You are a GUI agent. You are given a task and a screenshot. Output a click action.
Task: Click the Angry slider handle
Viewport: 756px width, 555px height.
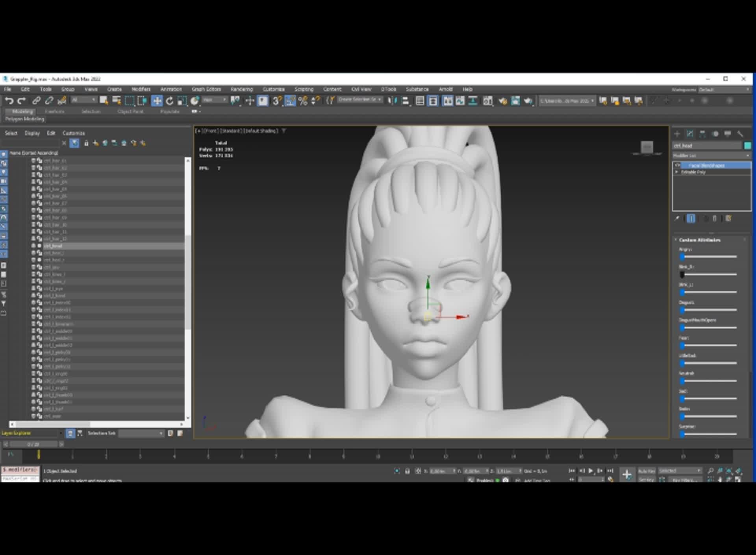tap(682, 257)
